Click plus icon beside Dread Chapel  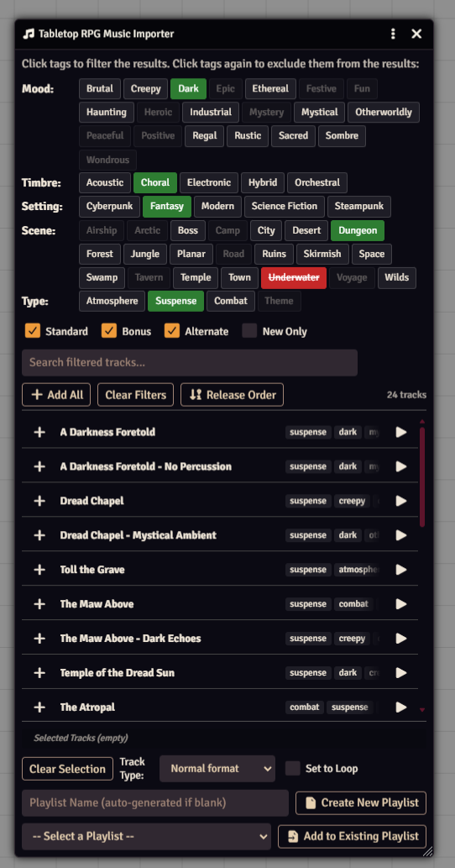click(39, 501)
